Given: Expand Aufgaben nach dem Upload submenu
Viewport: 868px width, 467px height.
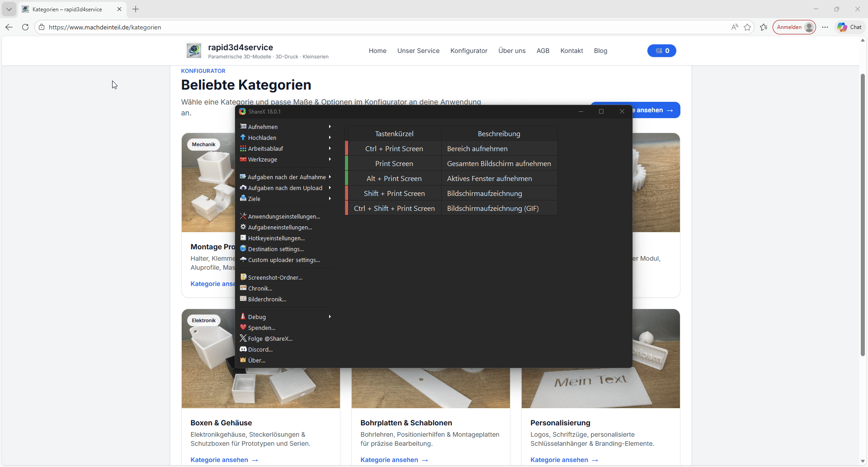Looking at the screenshot, I should [x=330, y=188].
